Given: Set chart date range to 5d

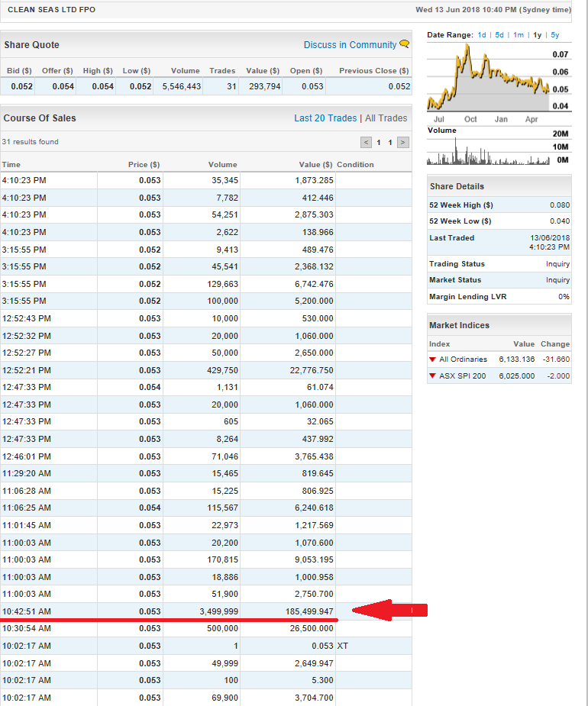Looking at the screenshot, I should click(499, 34).
